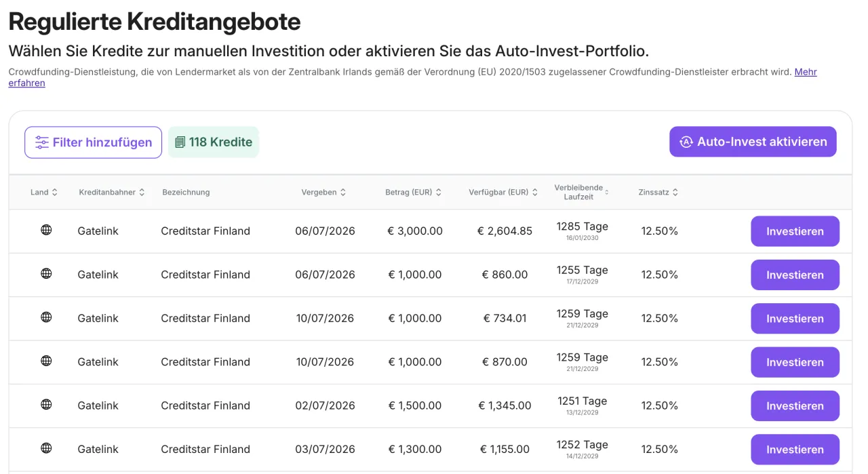The width and height of the screenshot is (868, 474).
Task: Invest in the loan with € 734.01 available
Action: click(795, 319)
